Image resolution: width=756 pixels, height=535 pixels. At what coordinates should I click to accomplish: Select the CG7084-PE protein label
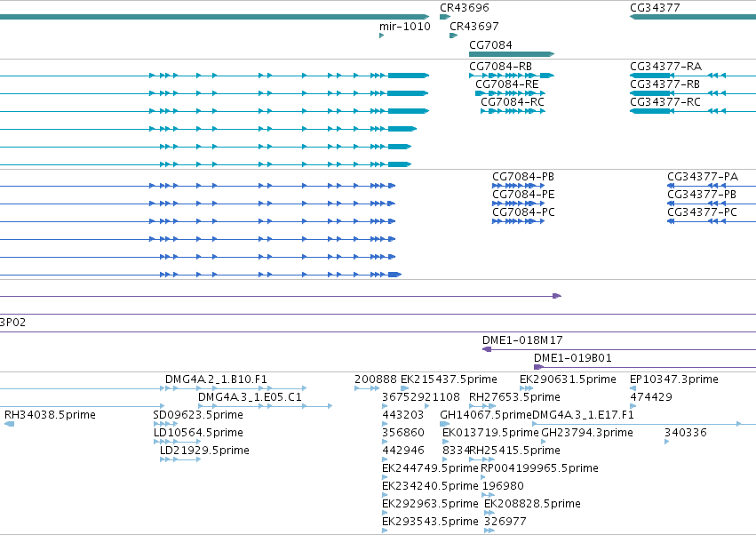[523, 195]
